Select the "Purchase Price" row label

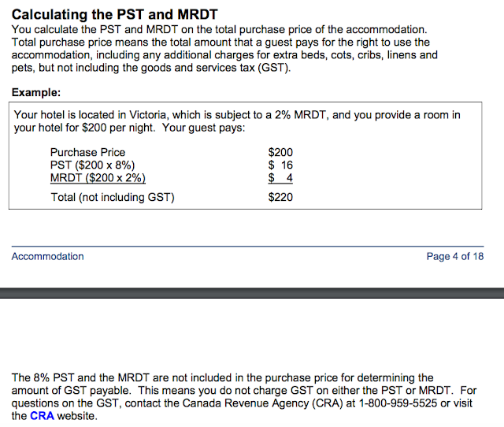[x=87, y=152]
